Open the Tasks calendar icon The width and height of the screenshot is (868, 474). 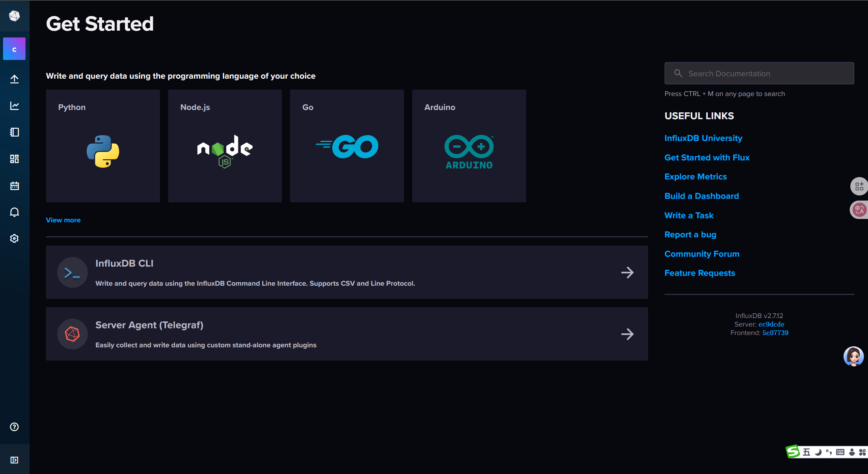click(14, 186)
